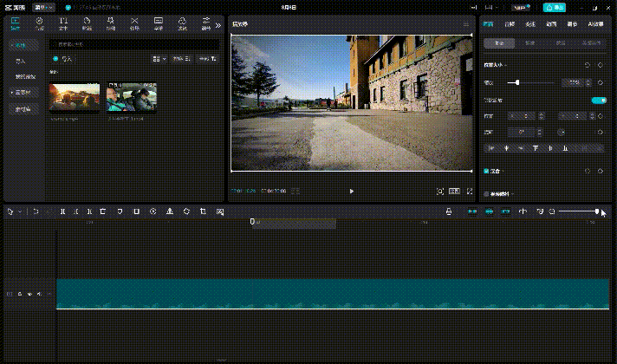Click the fullscreen icon in preview player
617x364 pixels.
point(470,191)
